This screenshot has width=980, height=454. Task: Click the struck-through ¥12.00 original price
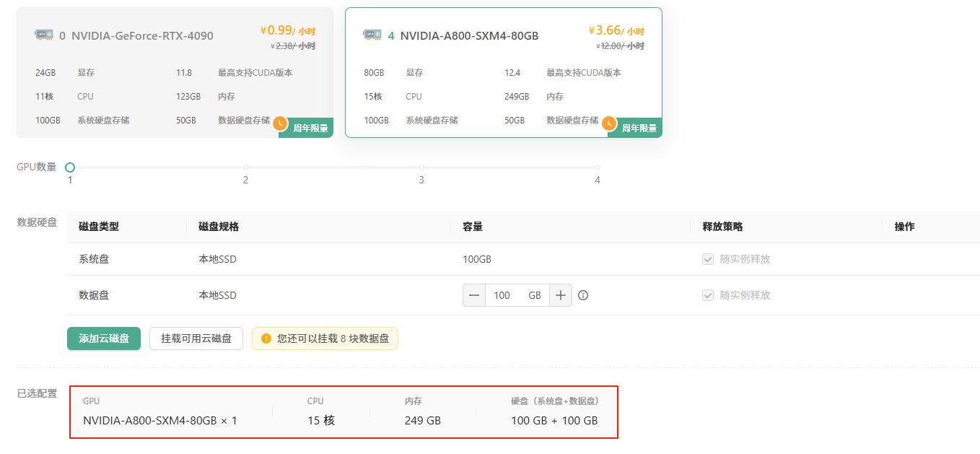621,45
